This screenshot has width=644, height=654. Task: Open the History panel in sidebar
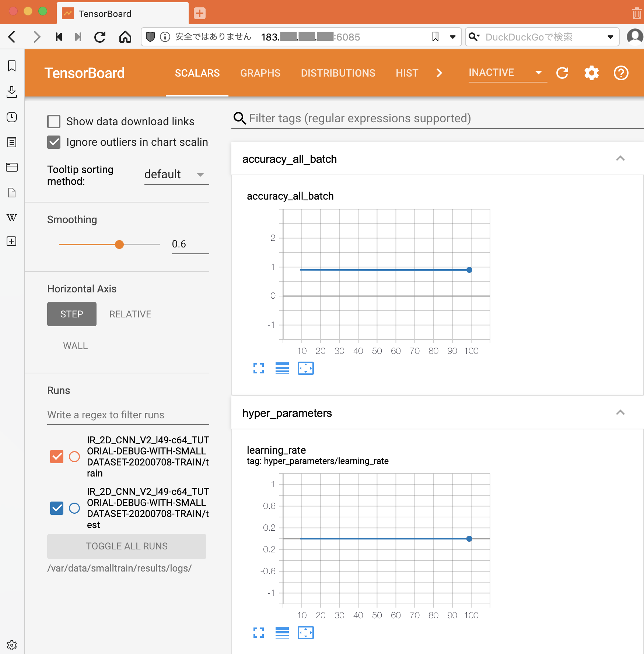[12, 117]
